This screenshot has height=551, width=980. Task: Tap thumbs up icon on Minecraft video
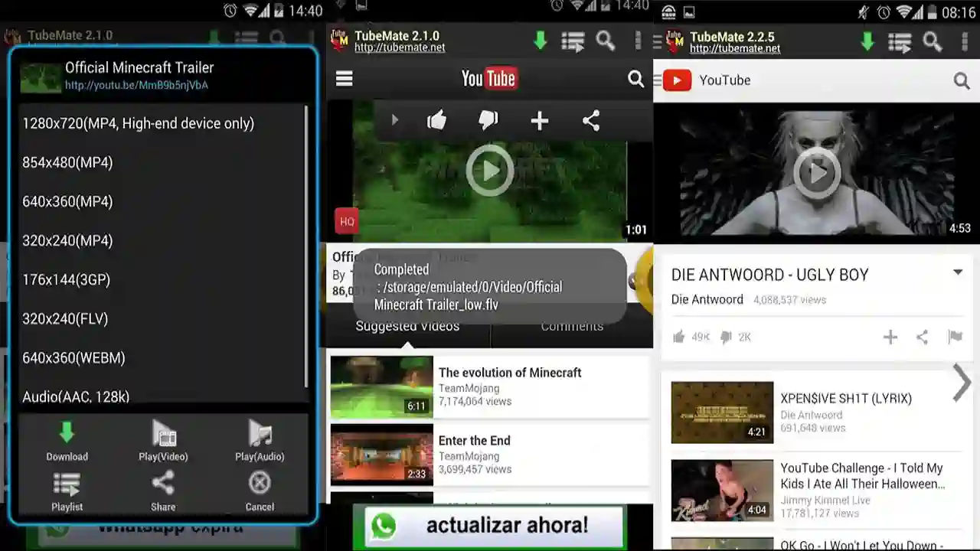coord(436,120)
